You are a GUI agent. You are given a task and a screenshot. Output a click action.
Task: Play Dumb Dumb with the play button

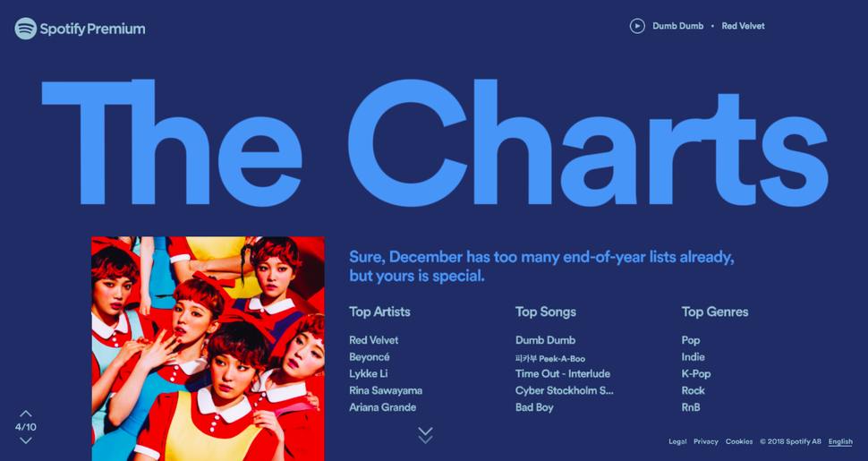(637, 26)
